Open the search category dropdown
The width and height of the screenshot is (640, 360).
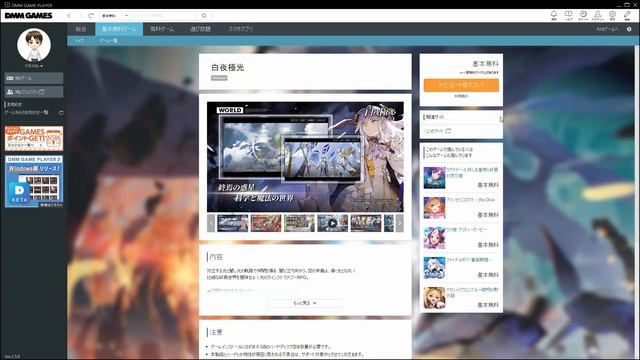click(115, 16)
